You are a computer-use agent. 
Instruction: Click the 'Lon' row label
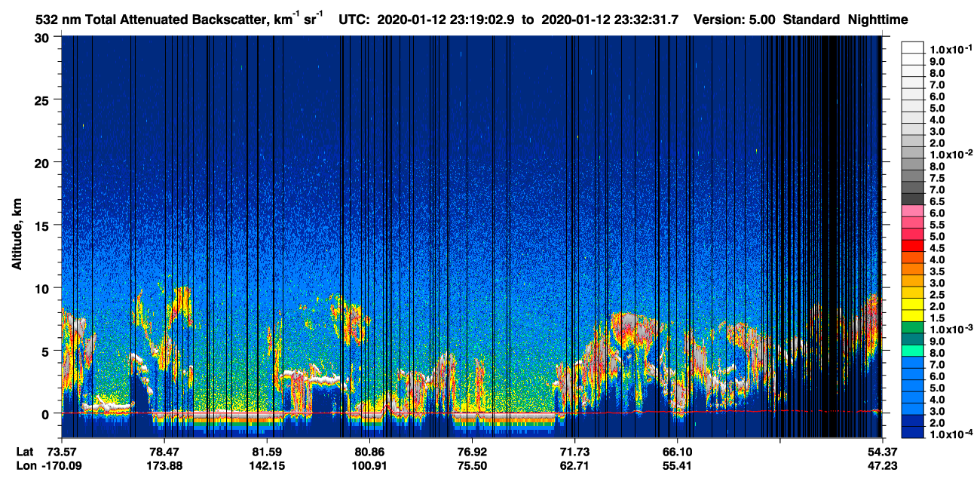25,465
